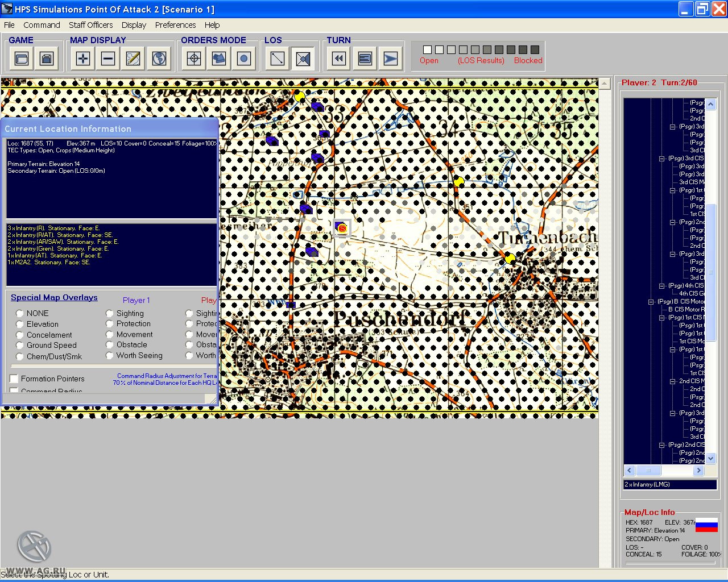This screenshot has height=582, width=728.
Task: Open the Command menu
Action: 41,25
